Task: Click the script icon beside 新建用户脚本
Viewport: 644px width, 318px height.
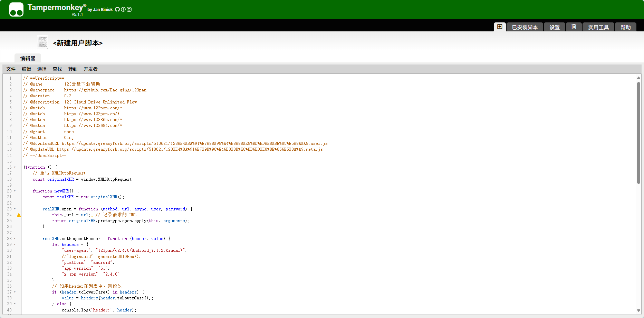Action: [42, 42]
